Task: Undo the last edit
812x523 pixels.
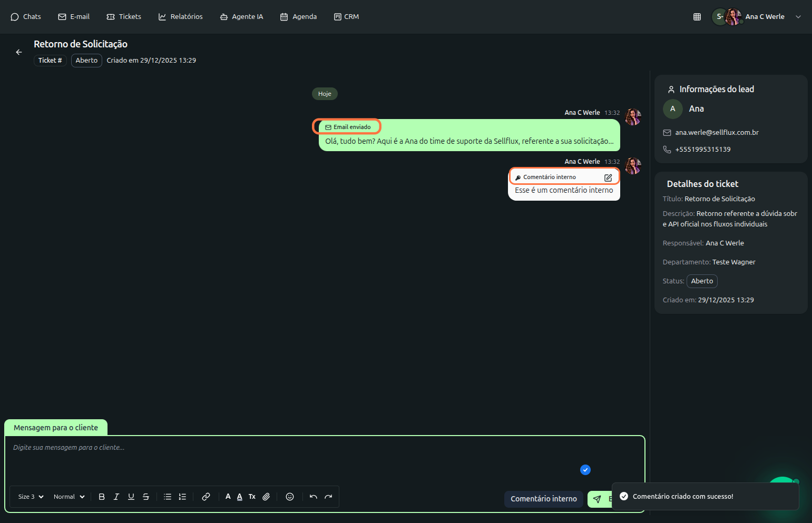Action: point(314,497)
